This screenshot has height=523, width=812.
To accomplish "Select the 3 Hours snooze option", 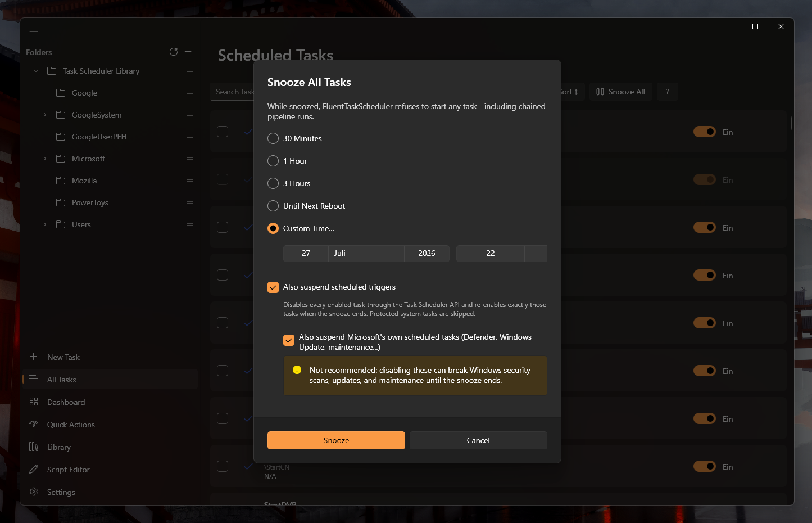I will [273, 183].
